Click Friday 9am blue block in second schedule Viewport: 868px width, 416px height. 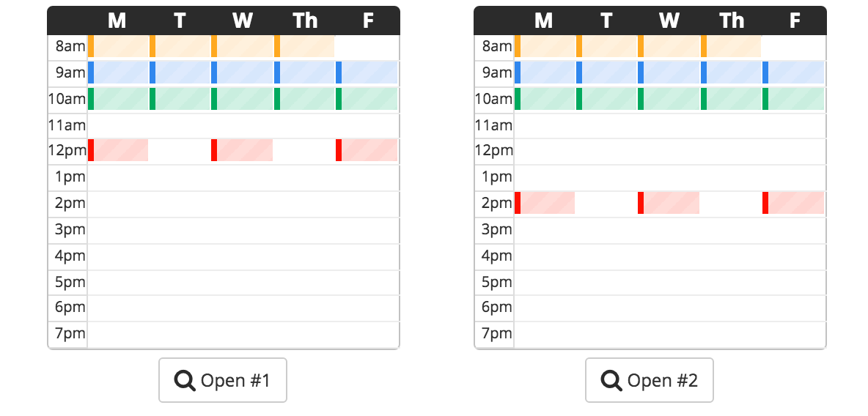pos(793,73)
